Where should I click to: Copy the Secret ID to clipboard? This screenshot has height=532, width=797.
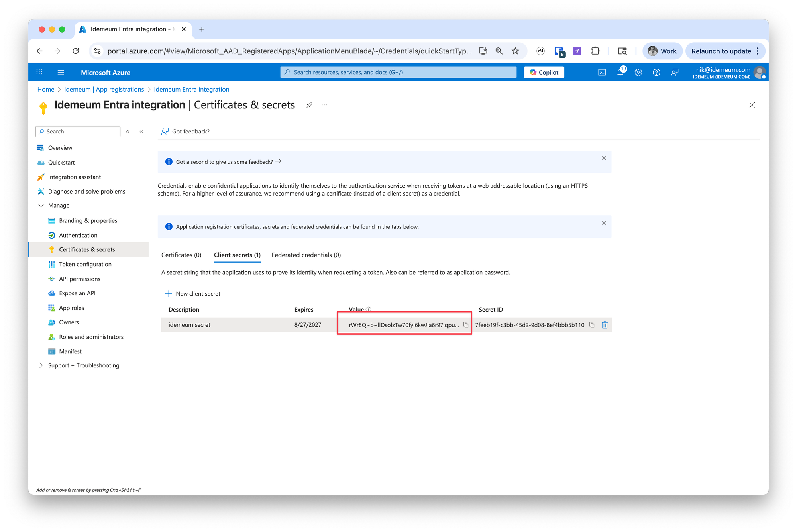point(592,325)
